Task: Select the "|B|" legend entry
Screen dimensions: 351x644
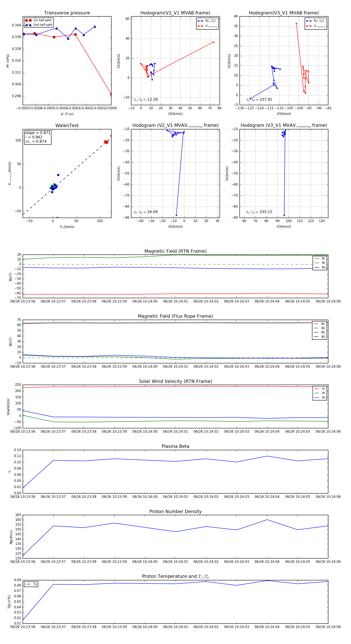Action: [x=320, y=337]
